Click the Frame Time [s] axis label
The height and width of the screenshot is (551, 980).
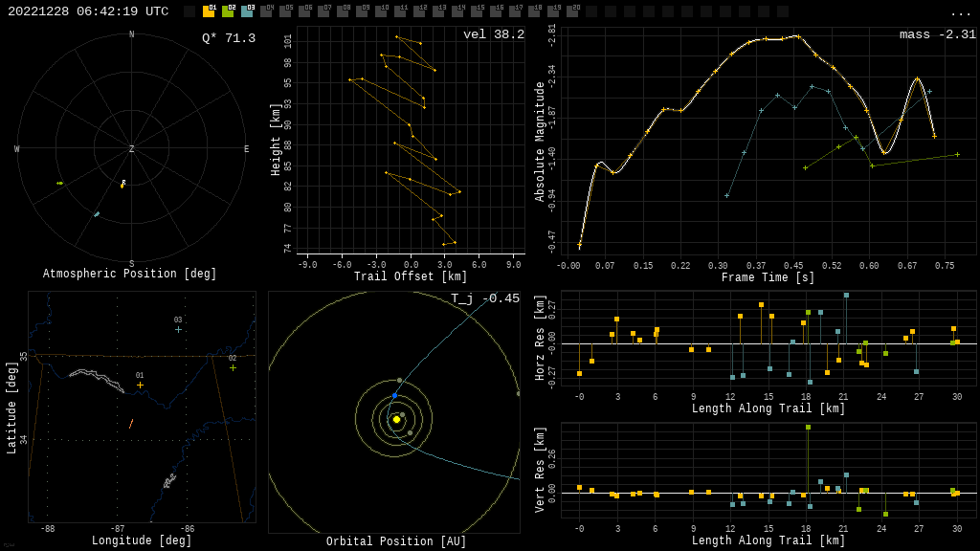click(768, 276)
